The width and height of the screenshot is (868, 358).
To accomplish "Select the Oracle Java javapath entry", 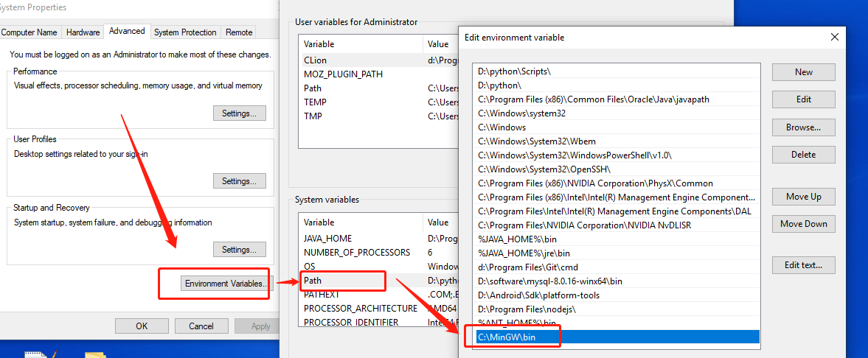I will (618, 99).
